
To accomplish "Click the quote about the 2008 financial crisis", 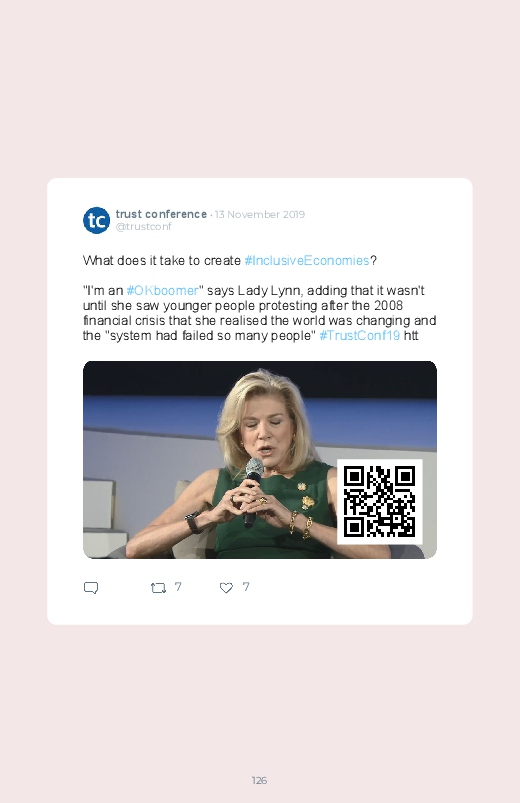I will [260, 313].
